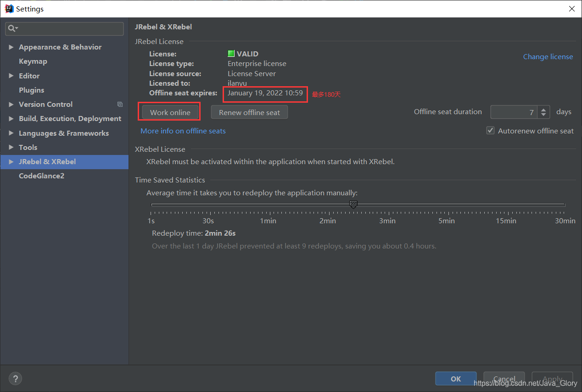Open More info on offline seats link
Screen dimensions: 582x392
pyautogui.click(x=183, y=131)
